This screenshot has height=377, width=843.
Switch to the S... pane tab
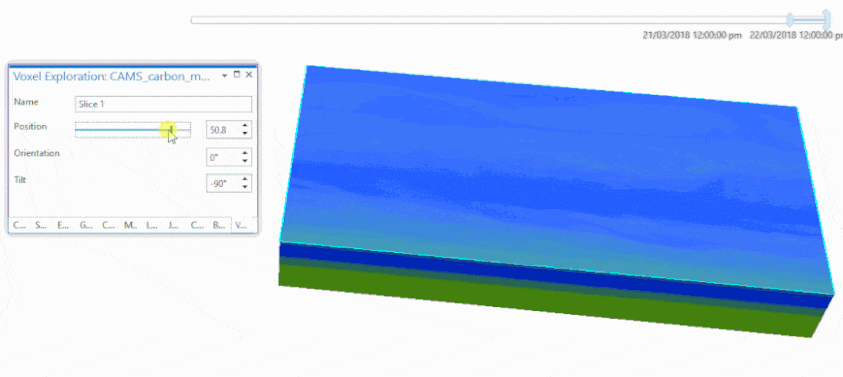41,226
